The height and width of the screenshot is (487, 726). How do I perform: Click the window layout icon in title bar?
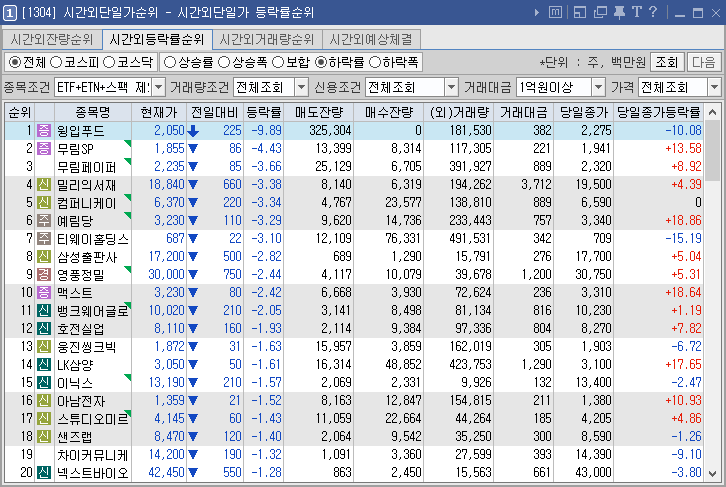(x=580, y=12)
